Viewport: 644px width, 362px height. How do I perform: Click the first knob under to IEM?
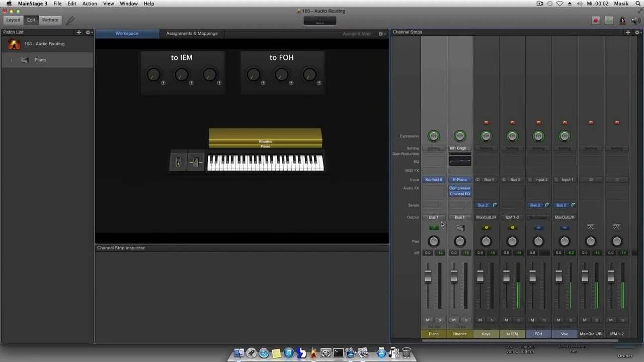tap(153, 75)
